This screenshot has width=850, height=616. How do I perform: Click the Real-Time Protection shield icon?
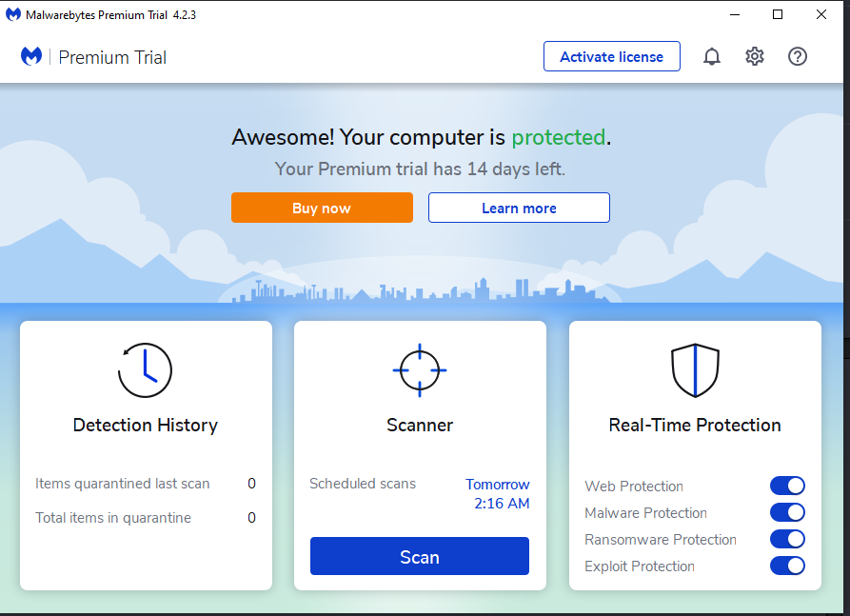tap(695, 369)
